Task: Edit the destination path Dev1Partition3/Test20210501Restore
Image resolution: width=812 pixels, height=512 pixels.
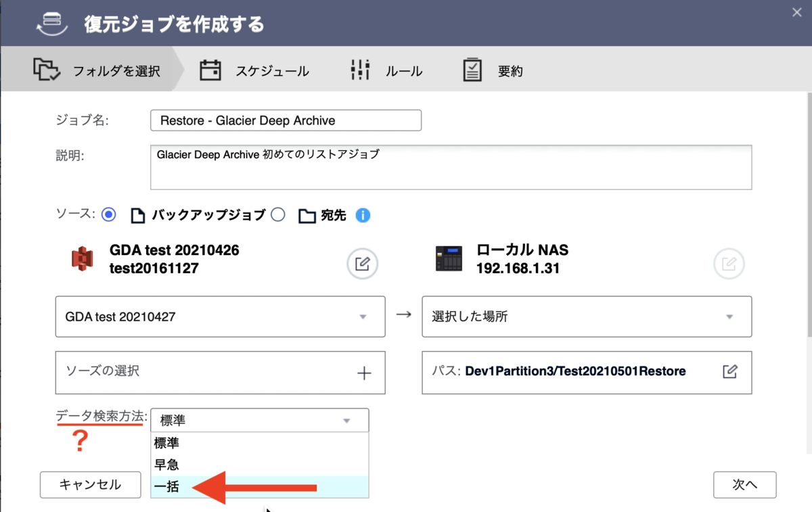Action: pos(729,371)
